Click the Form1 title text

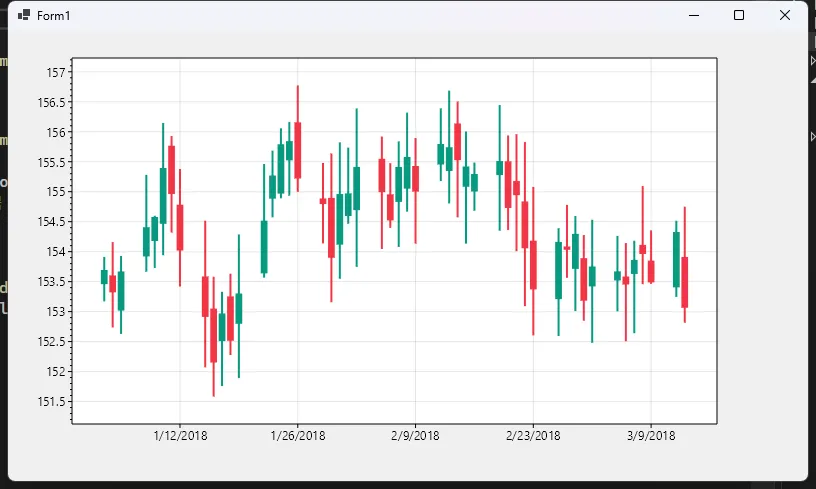pos(54,16)
